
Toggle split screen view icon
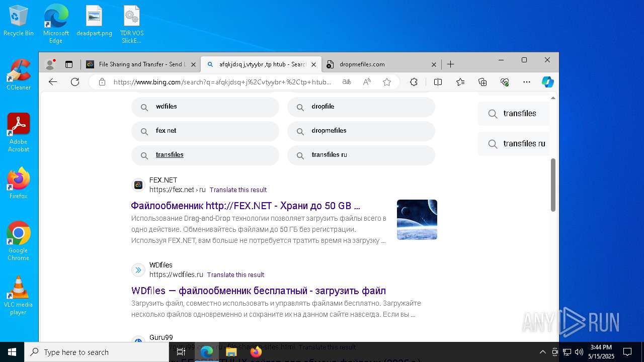[438, 82]
